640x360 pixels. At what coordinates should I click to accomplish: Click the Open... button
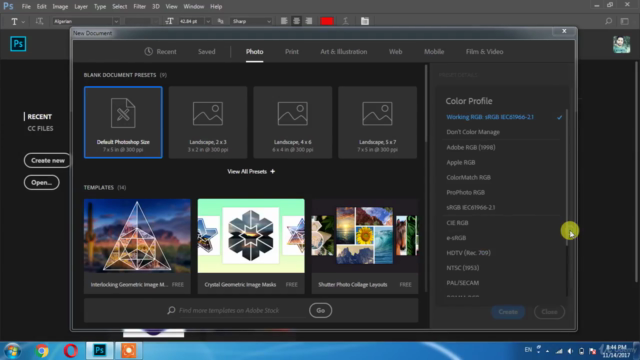coord(42,182)
